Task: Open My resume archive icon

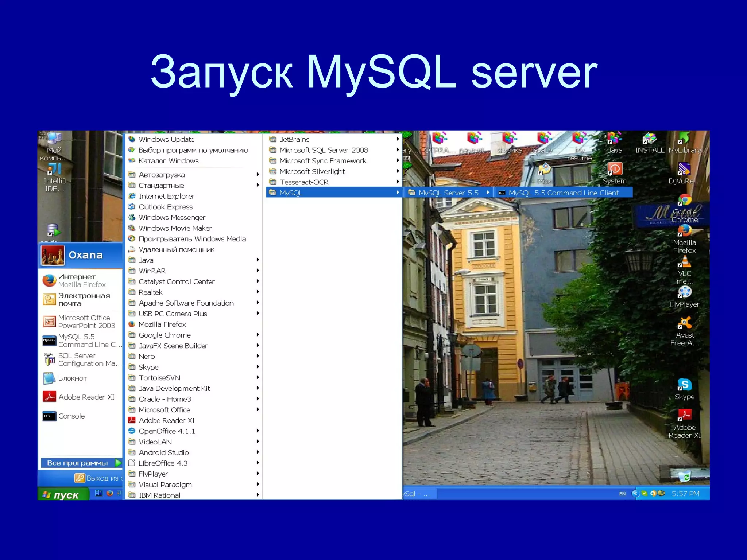Action: pos(579,146)
